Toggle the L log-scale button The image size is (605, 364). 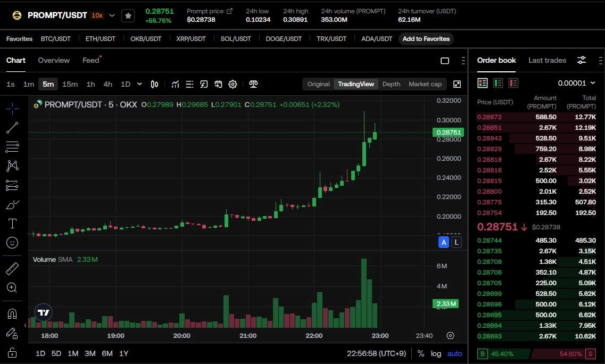[x=457, y=243]
